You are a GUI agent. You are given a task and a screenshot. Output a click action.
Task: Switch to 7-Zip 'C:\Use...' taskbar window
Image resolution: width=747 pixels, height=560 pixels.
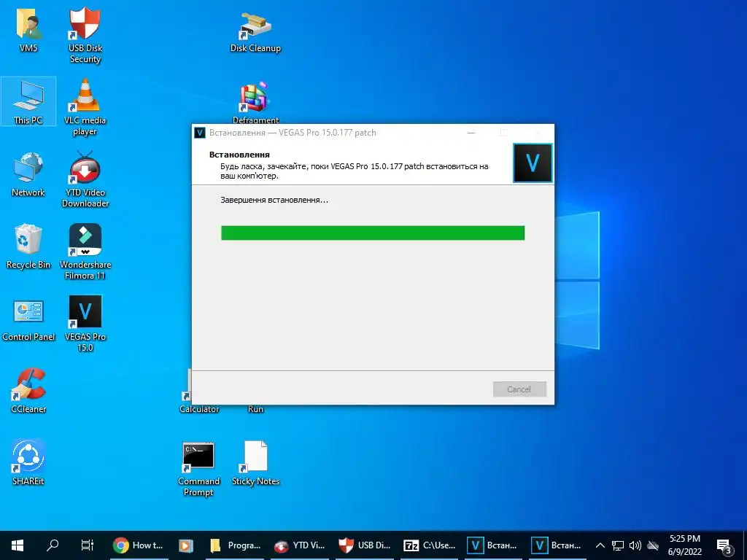[x=429, y=545]
